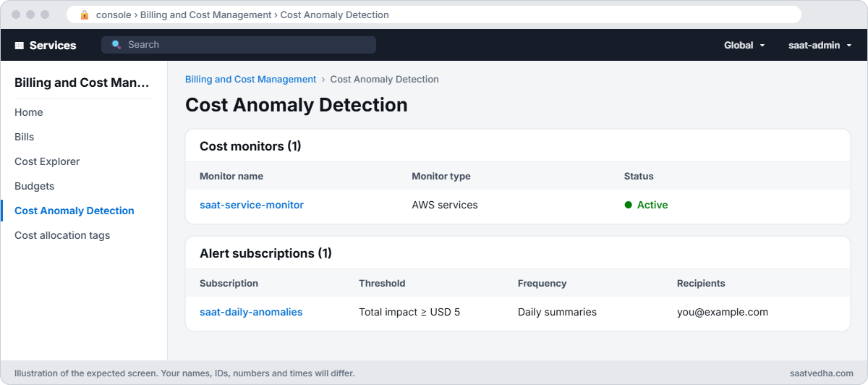
Task: Click the Threshold column header
Action: (382, 283)
